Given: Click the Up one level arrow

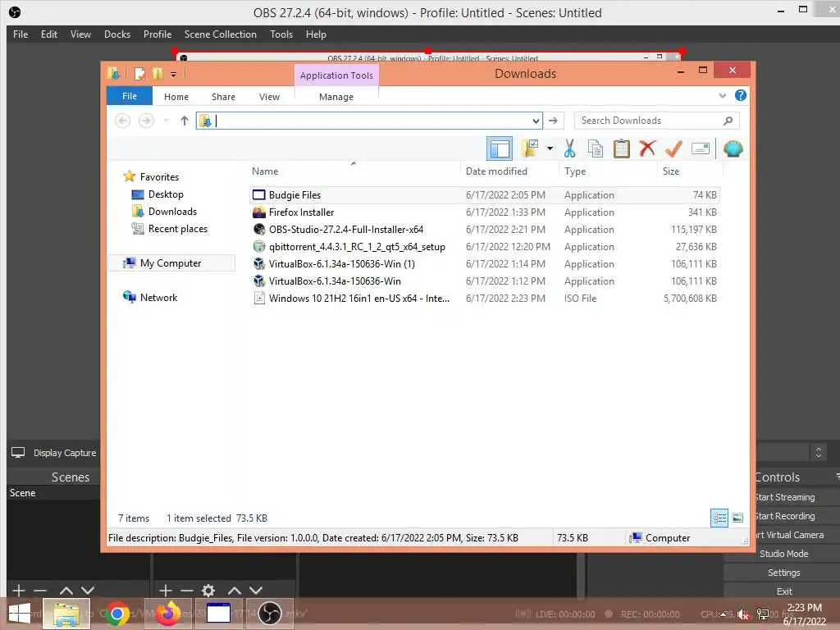Looking at the screenshot, I should point(185,121).
